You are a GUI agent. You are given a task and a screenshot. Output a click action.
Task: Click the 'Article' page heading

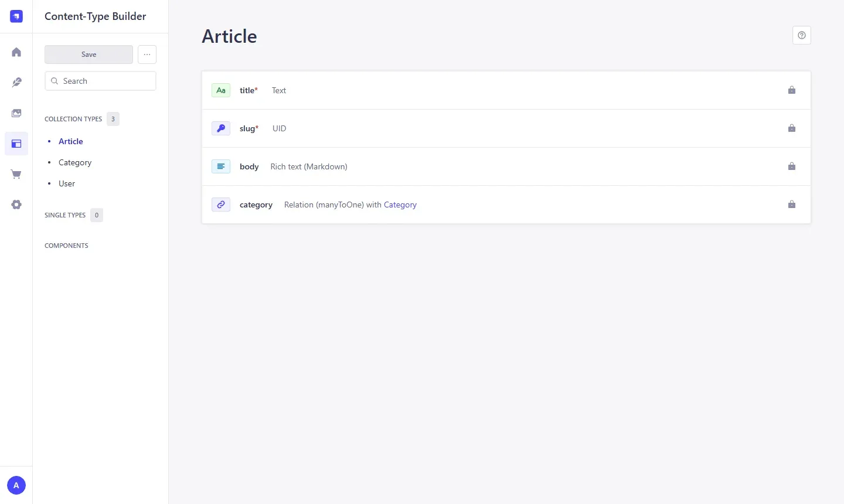(230, 36)
